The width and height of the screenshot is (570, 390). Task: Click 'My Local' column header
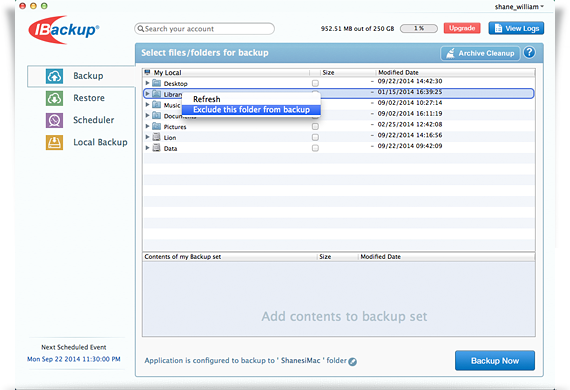[226, 72]
